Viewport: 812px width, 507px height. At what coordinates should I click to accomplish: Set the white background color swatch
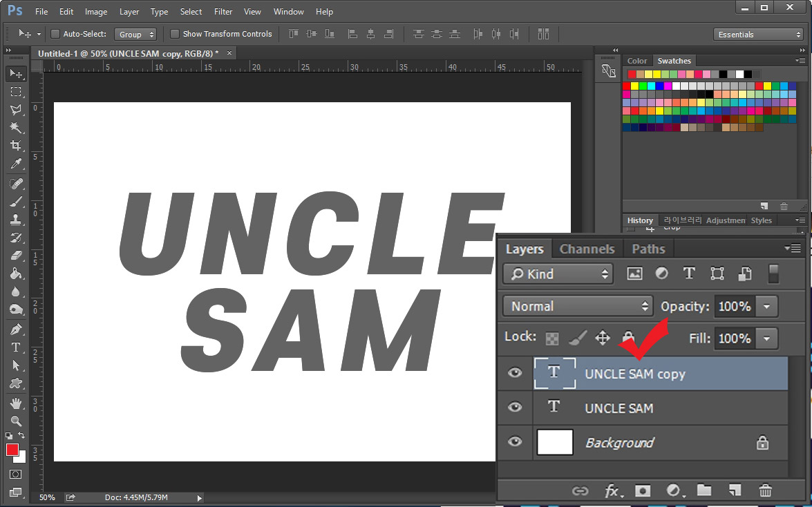[x=21, y=459]
